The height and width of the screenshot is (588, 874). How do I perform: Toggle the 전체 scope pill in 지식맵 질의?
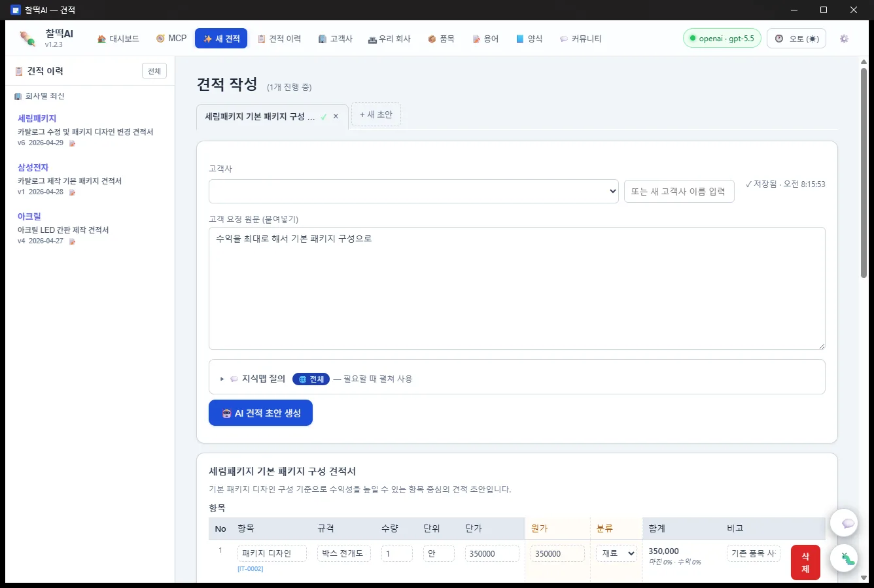(x=311, y=379)
